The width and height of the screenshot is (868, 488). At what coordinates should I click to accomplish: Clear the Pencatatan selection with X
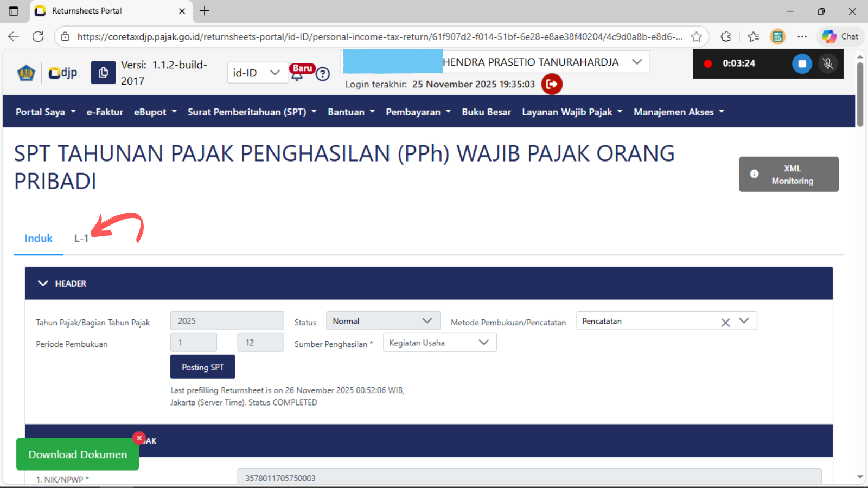725,322
